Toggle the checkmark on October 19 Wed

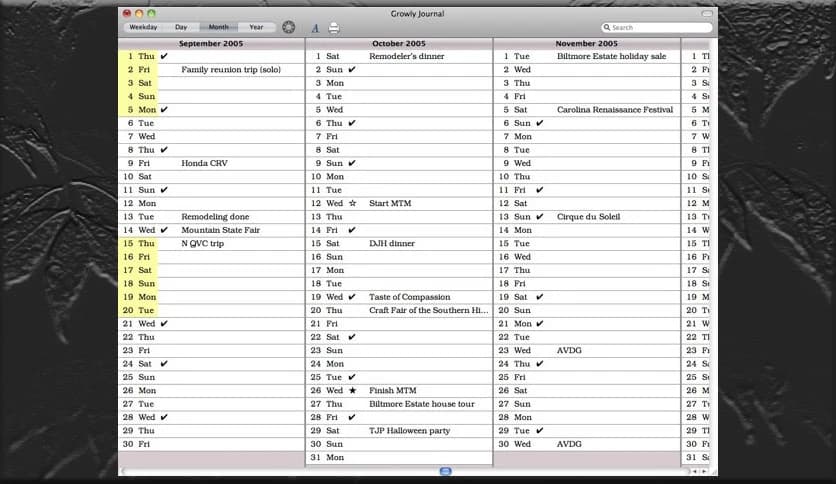(352, 297)
